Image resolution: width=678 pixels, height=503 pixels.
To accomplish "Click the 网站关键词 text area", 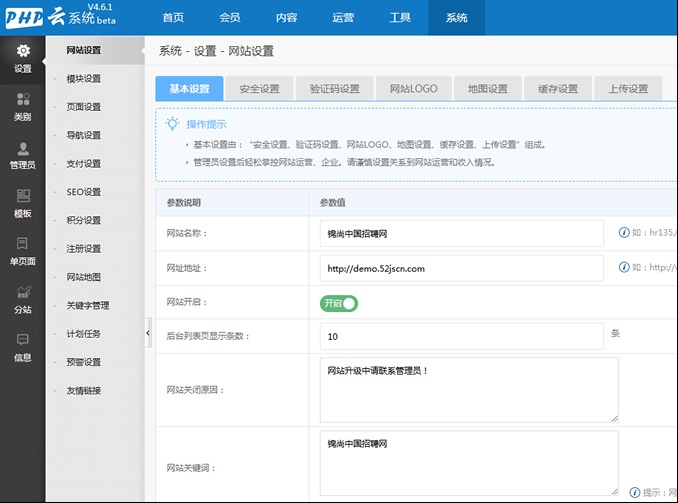I will [x=469, y=463].
